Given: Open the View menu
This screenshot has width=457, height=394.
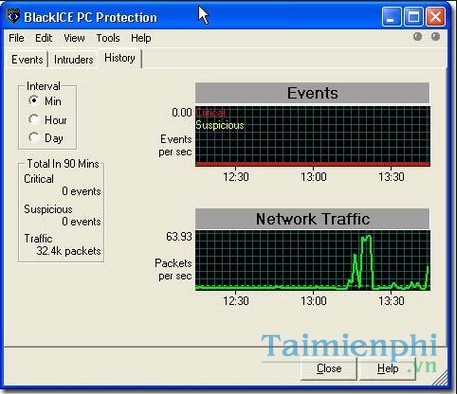Looking at the screenshot, I should pyautogui.click(x=74, y=38).
